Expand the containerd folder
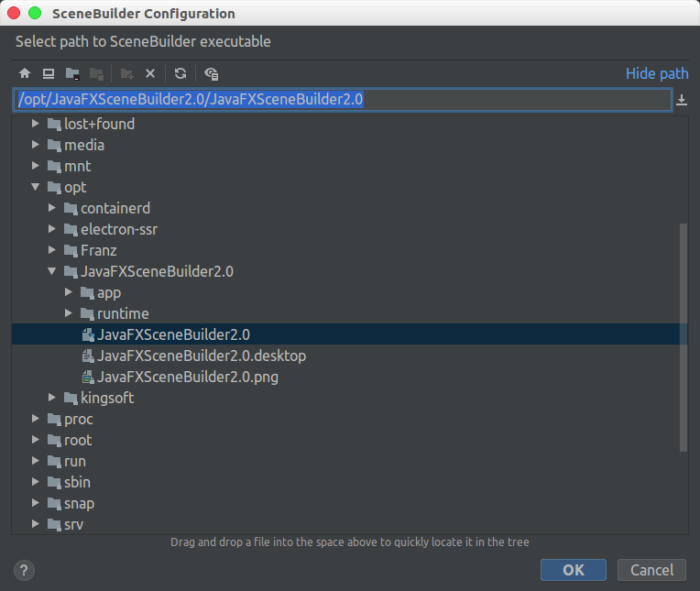This screenshot has height=591, width=700. tap(52, 208)
